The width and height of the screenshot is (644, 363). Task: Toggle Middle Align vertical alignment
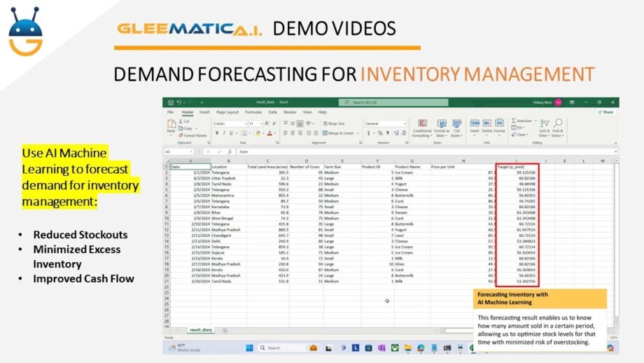[293, 123]
